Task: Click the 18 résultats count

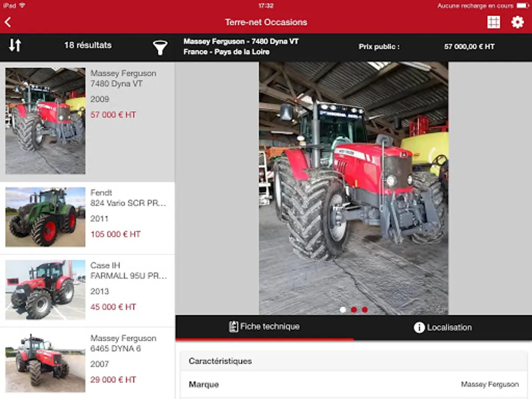Action: 88,45
